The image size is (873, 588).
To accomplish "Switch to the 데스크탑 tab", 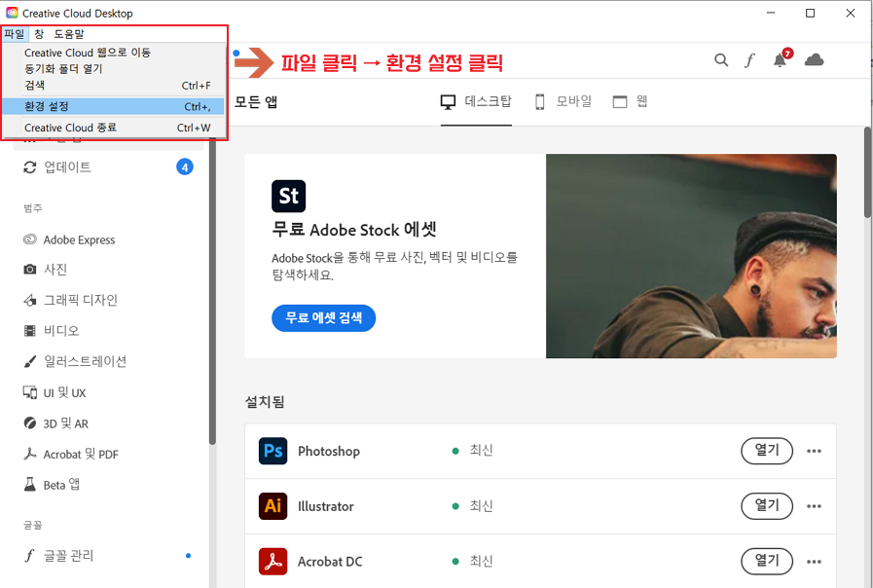I will coord(476,102).
